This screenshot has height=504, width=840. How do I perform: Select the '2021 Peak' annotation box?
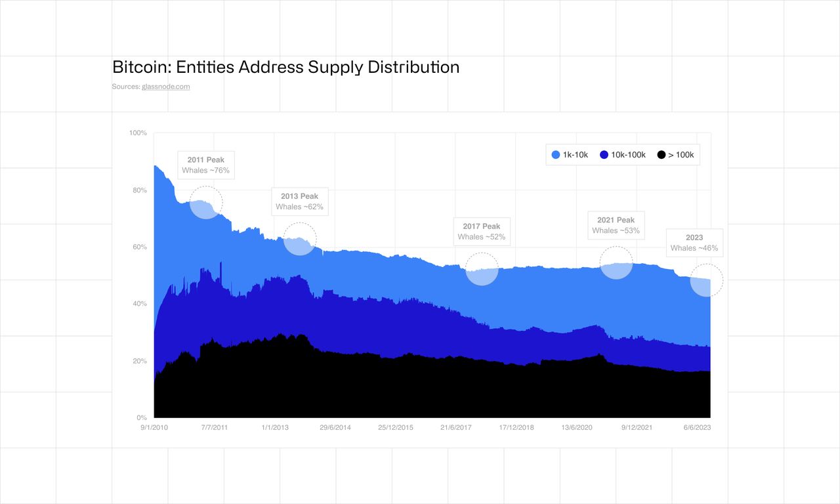(x=616, y=224)
